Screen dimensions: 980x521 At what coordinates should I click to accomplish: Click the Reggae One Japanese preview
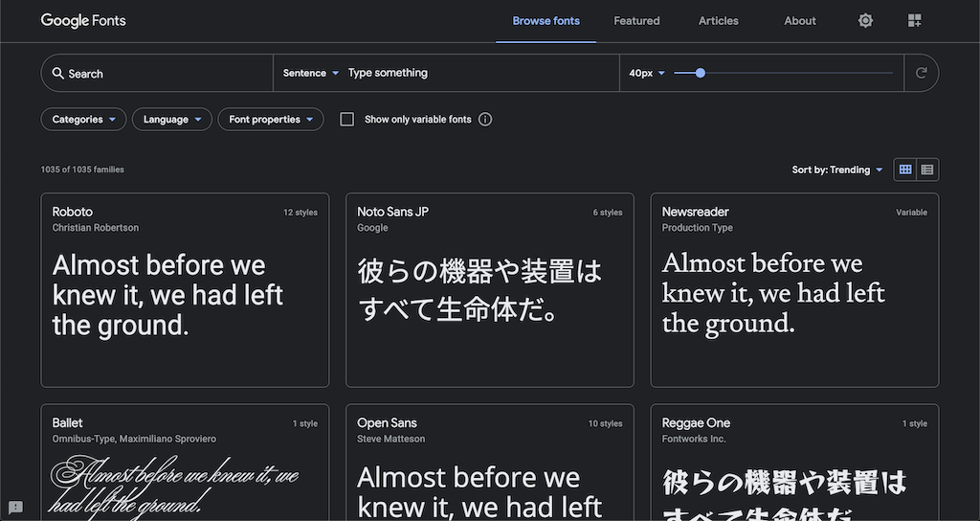(785, 497)
